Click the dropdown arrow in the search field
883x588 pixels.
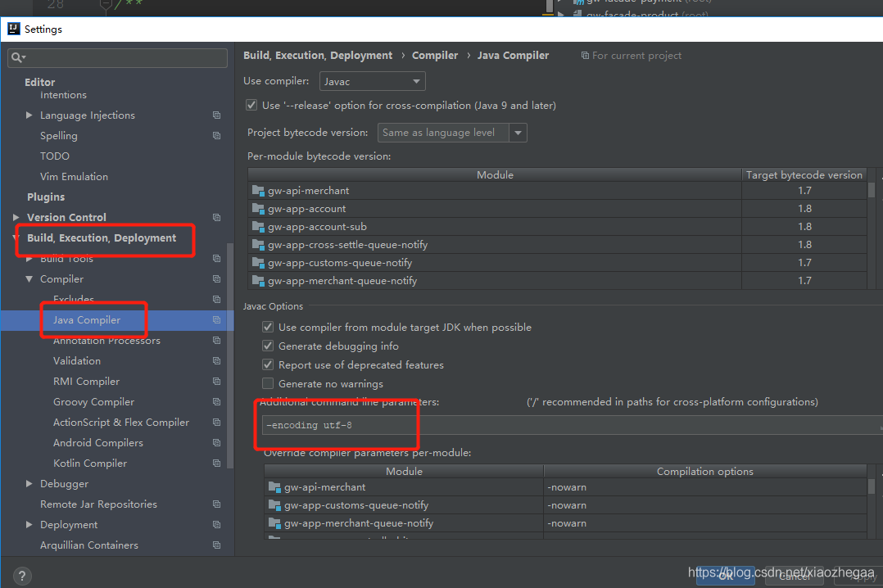25,57
